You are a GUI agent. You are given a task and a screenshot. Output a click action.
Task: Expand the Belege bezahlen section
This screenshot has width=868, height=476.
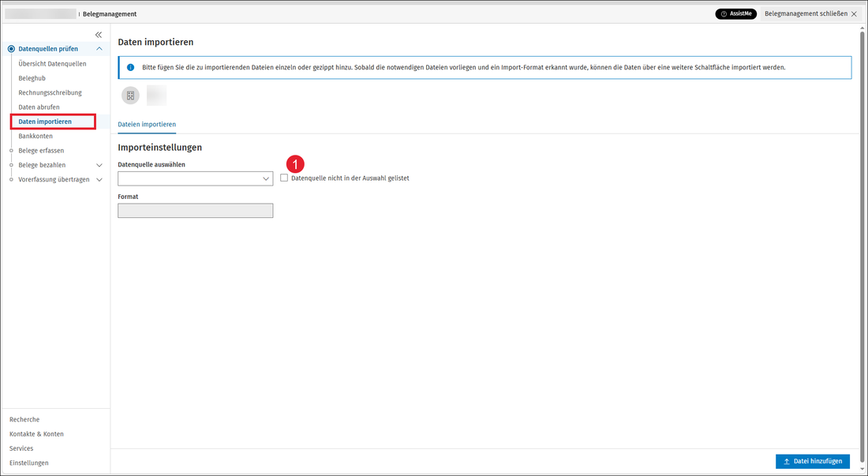(99, 165)
